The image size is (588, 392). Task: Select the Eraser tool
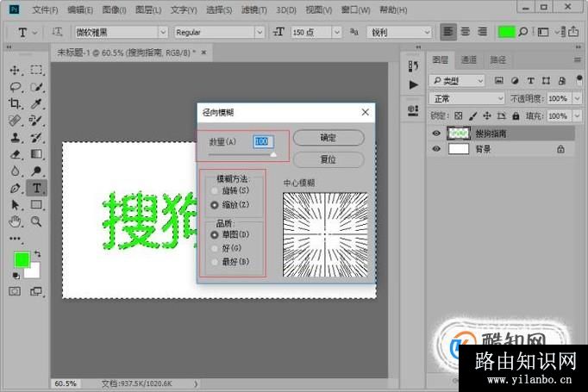[15, 154]
